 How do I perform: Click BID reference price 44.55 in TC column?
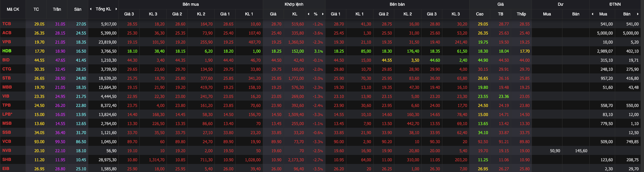coord(39,60)
